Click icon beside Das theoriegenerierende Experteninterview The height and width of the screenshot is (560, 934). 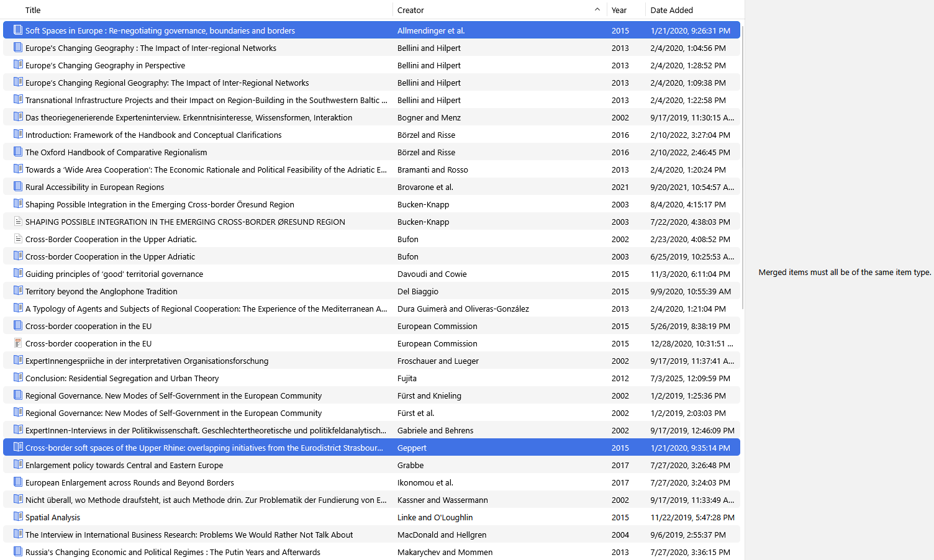tap(18, 117)
